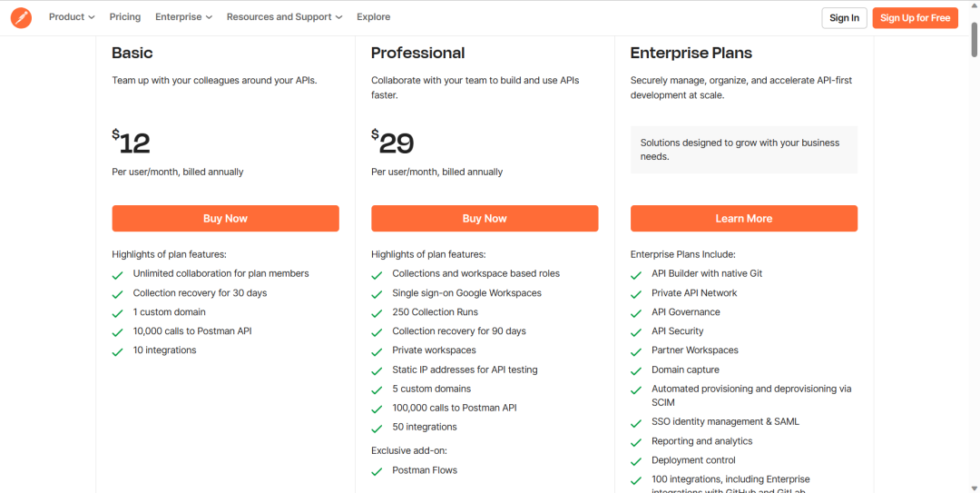980x493 pixels.
Task: Click the page's vertical scrollbar thumb
Action: (974, 36)
